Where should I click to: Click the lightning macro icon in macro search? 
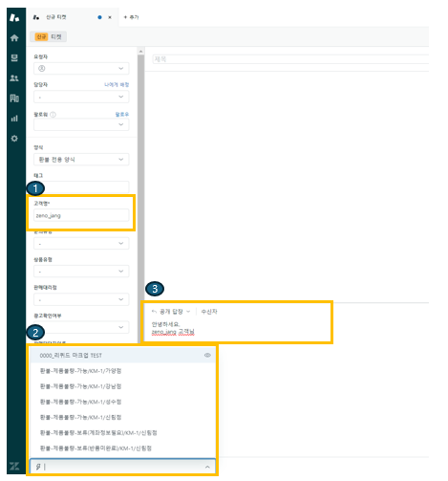[38, 467]
